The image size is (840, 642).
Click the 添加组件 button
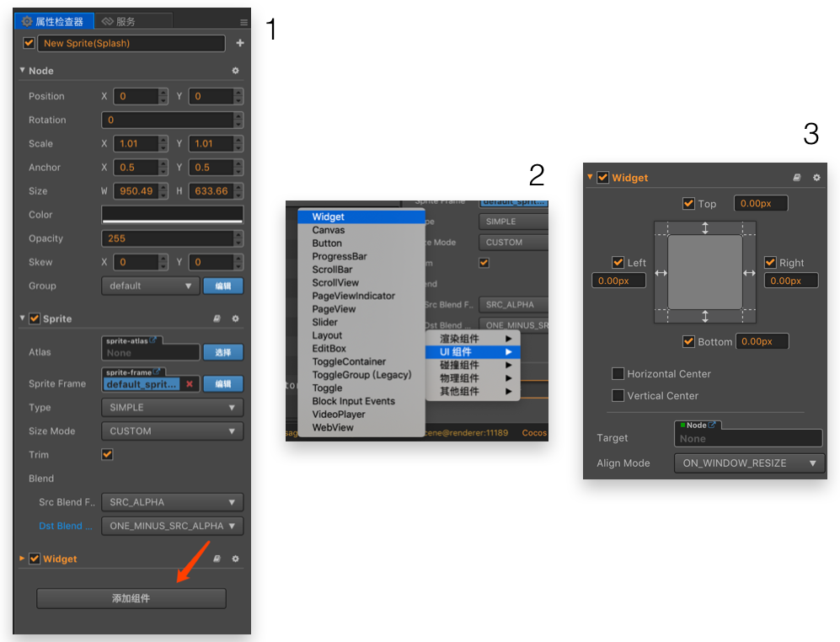click(131, 598)
